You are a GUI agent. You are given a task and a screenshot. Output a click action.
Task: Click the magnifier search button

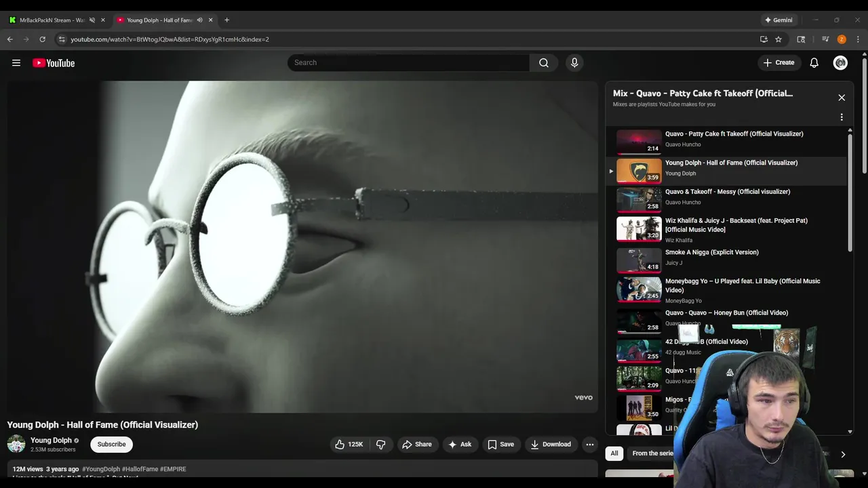pyautogui.click(x=544, y=62)
